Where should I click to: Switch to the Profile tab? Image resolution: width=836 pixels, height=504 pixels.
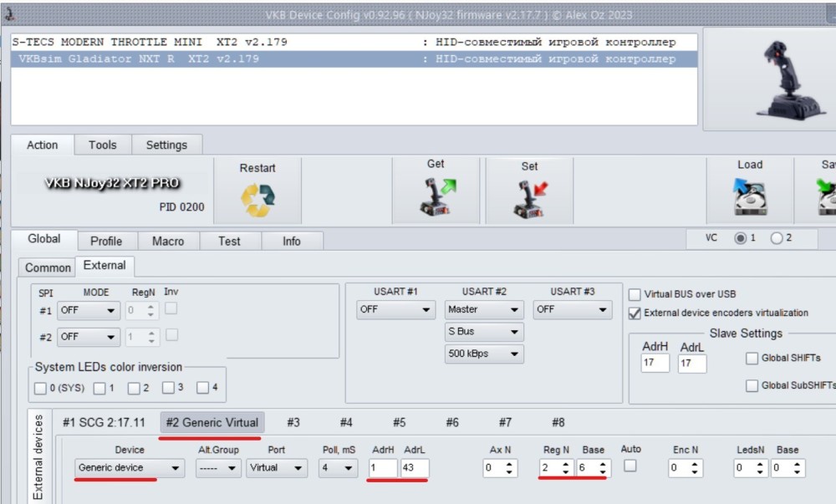coord(106,242)
